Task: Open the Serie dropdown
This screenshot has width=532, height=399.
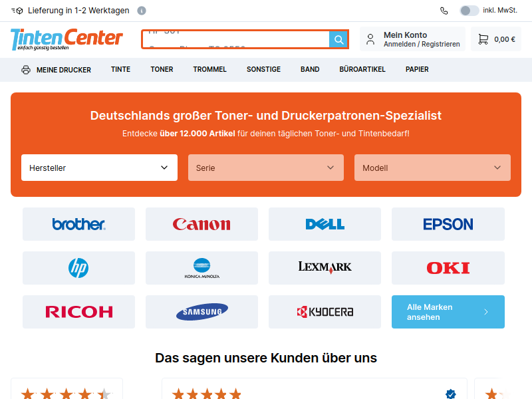Action: [x=266, y=168]
